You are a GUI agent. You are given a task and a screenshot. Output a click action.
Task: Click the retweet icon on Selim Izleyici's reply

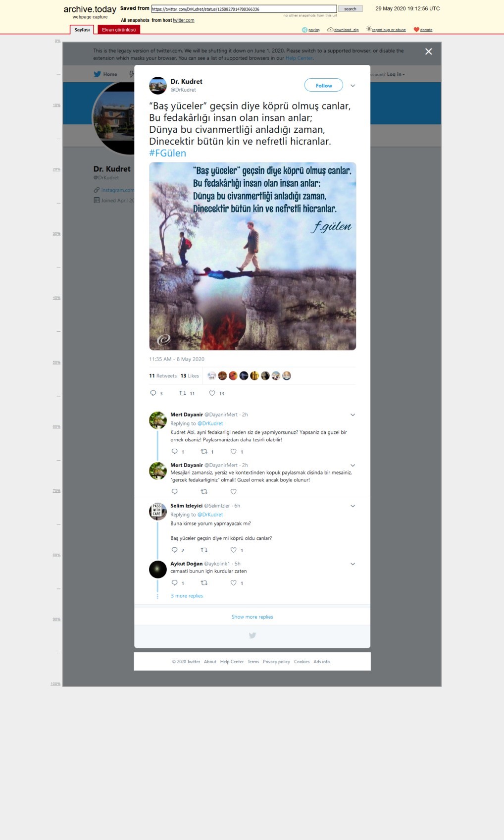203,550
